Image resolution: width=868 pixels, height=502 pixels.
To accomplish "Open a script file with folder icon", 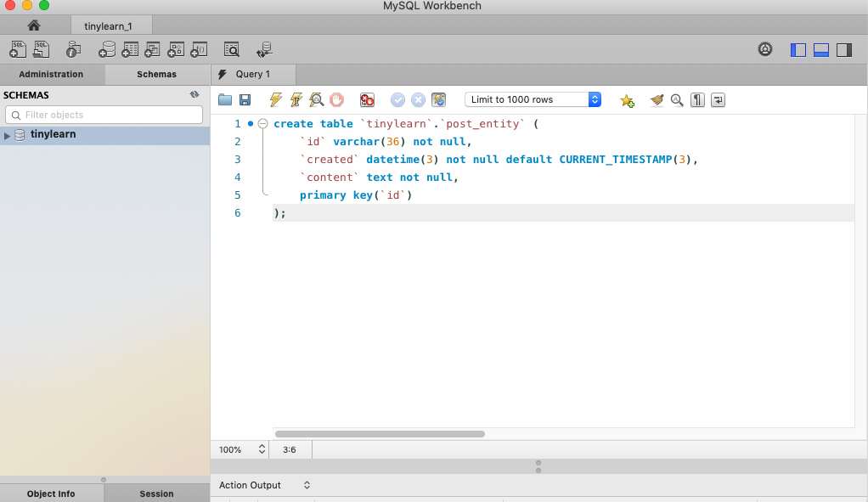I will point(225,99).
